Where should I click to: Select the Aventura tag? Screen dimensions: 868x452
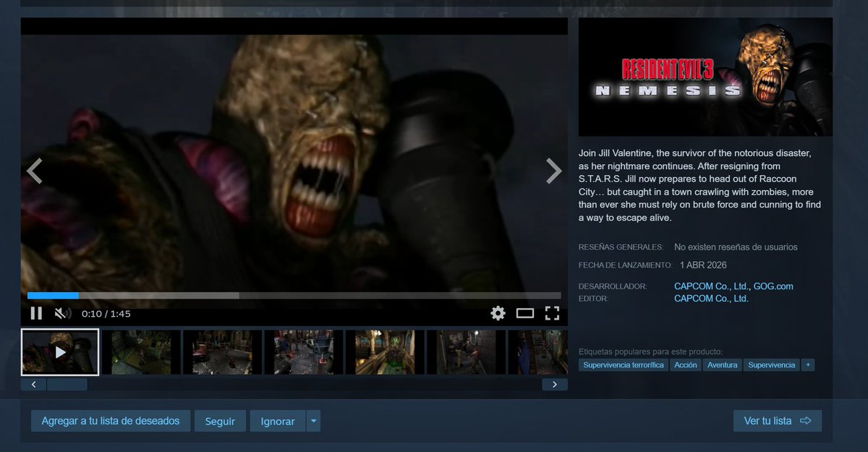tap(723, 365)
